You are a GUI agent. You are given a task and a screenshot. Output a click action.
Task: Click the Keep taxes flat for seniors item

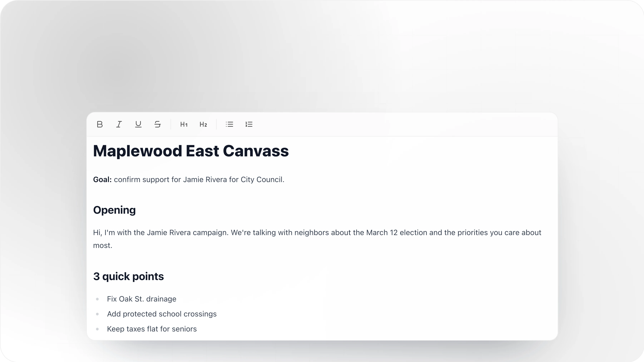pos(152,329)
